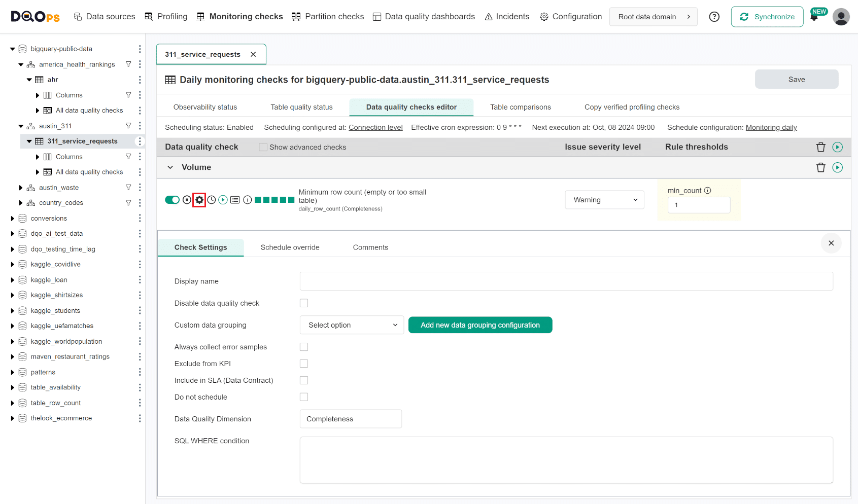The image size is (858, 504).
Task: Switch to Table comparisons tab
Action: tap(521, 107)
